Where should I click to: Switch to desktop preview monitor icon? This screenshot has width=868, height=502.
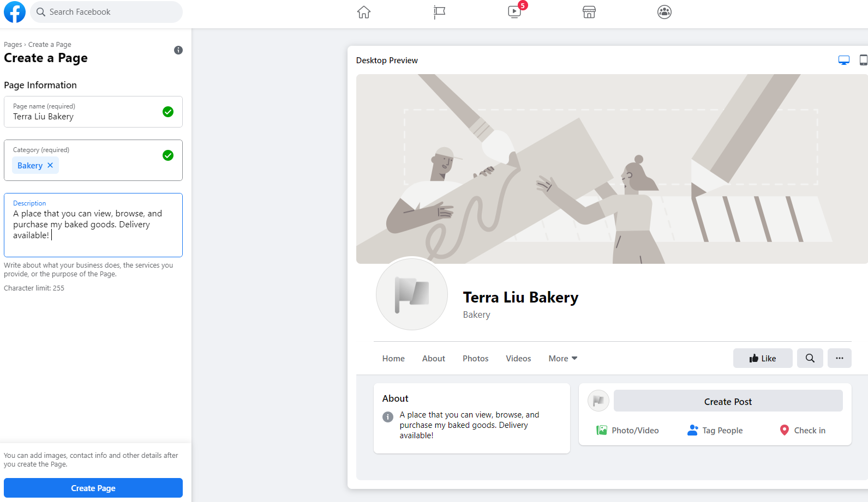click(844, 60)
